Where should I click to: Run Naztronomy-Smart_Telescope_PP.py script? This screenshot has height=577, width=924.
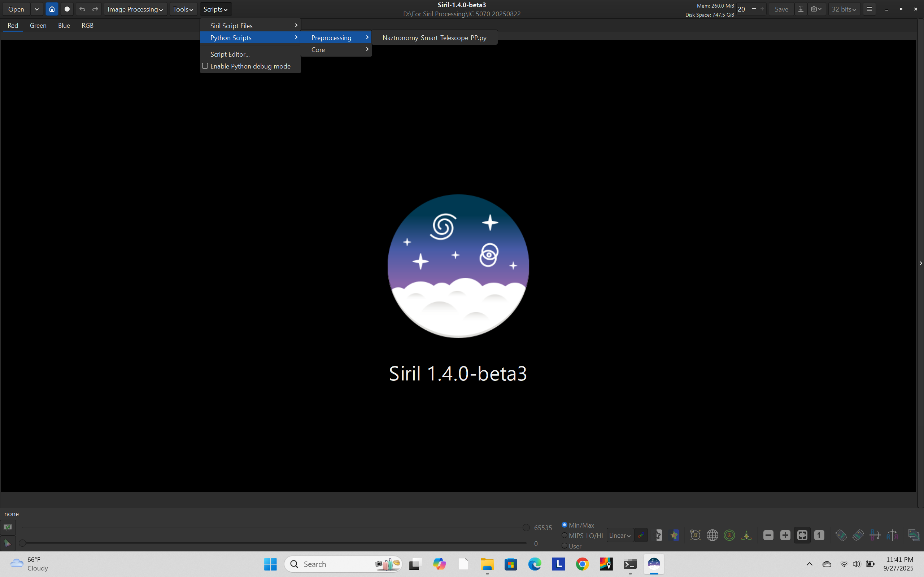pos(434,38)
